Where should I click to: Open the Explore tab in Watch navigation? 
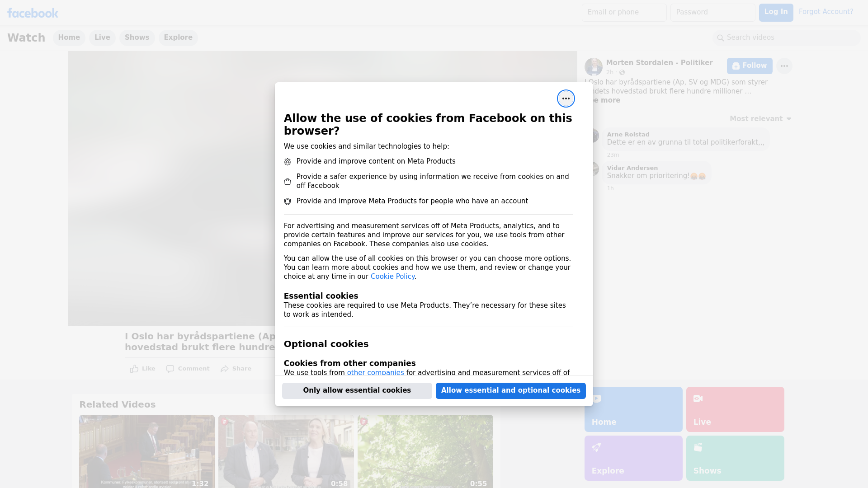(x=178, y=38)
